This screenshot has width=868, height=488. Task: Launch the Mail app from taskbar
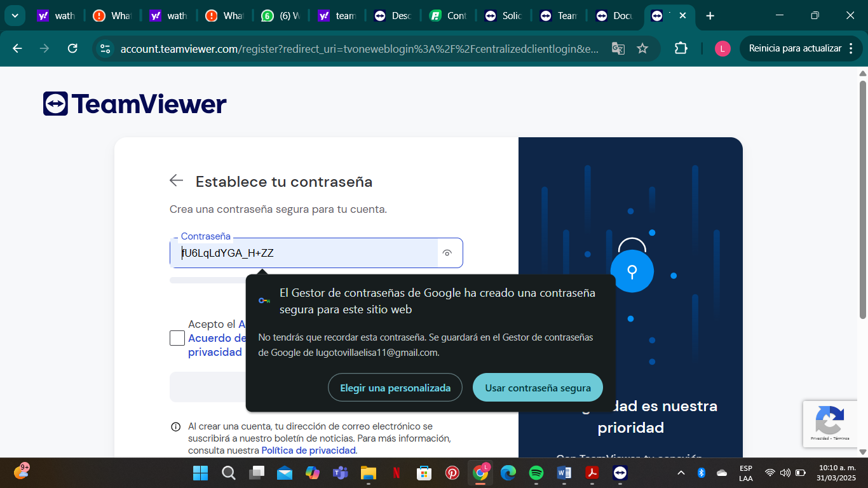click(x=285, y=473)
